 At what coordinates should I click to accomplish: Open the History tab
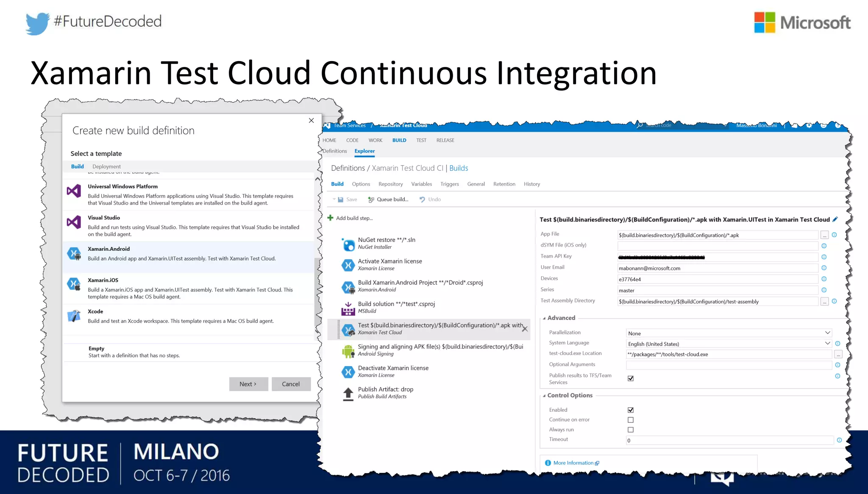532,184
